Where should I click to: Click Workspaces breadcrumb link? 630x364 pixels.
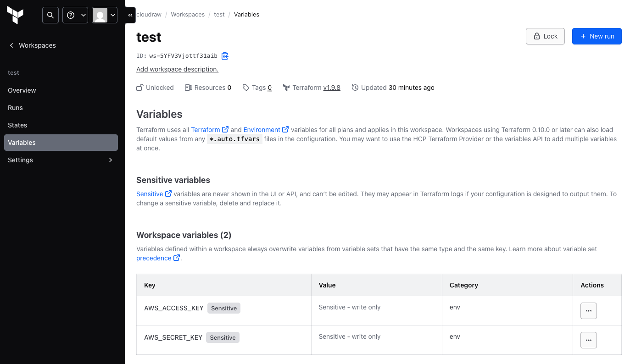188,15
